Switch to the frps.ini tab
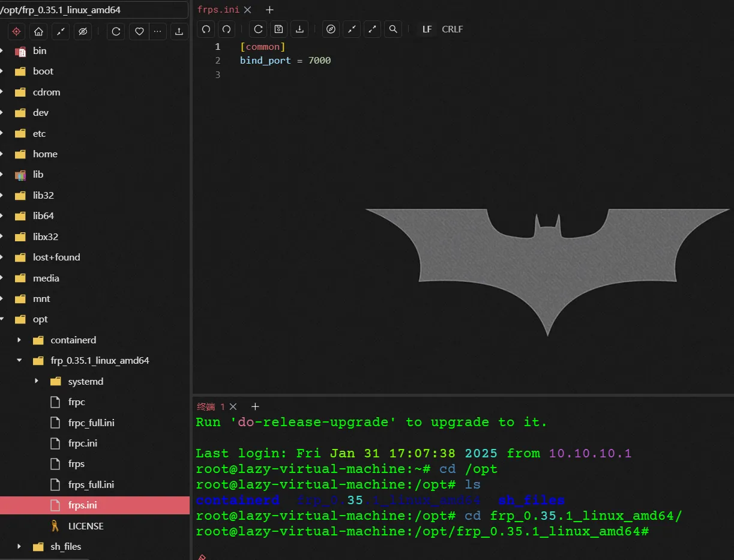 click(x=218, y=10)
